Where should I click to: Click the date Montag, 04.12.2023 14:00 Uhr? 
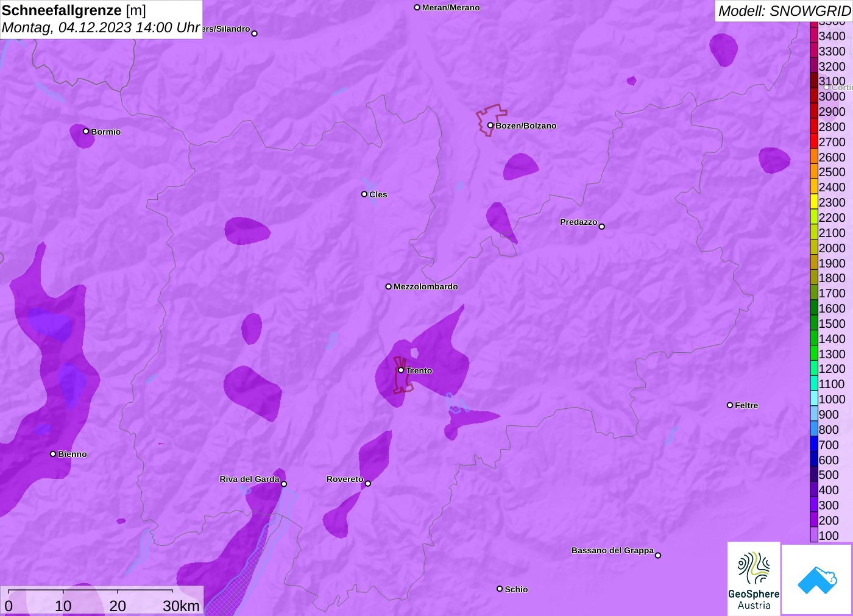[x=101, y=27]
